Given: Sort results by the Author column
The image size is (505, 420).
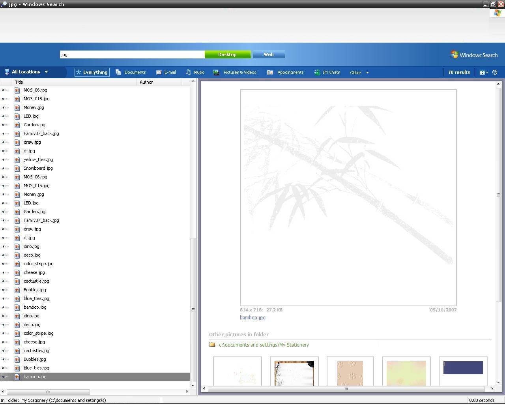Looking at the screenshot, I should pyautogui.click(x=146, y=82).
